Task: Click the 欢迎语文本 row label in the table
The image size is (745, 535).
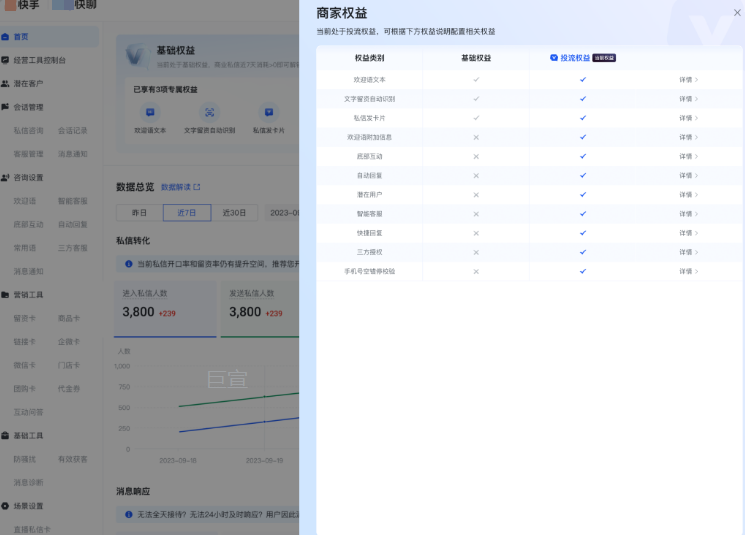Action: [370, 80]
